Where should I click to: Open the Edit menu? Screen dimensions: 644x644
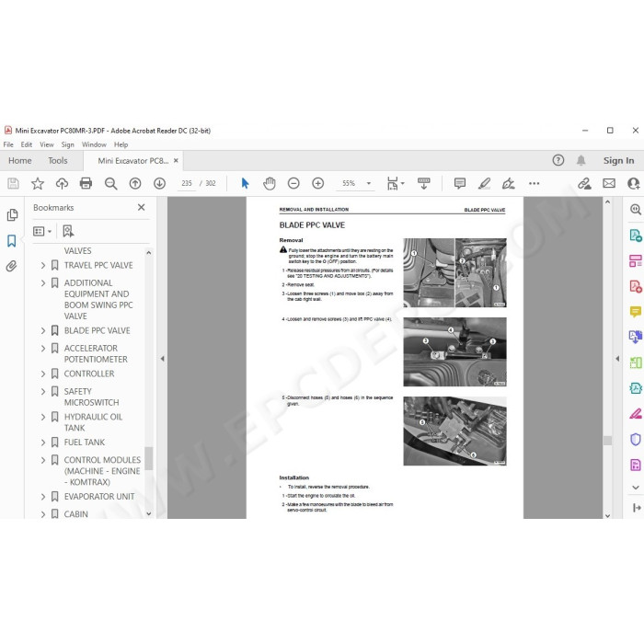[27, 144]
